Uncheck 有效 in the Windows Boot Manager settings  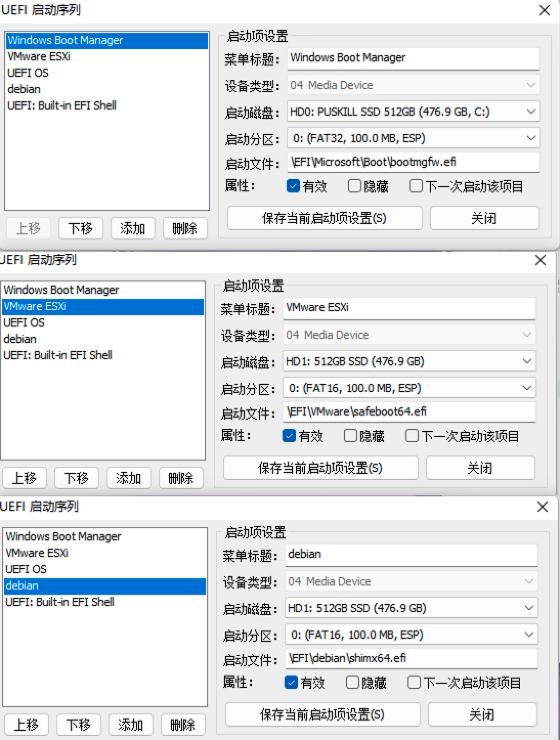(293, 186)
